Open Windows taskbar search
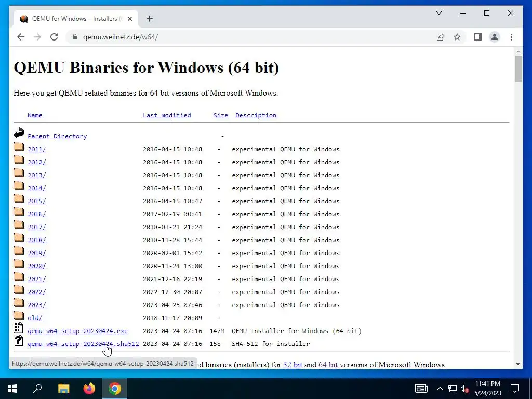This screenshot has height=399, width=532. (37, 389)
